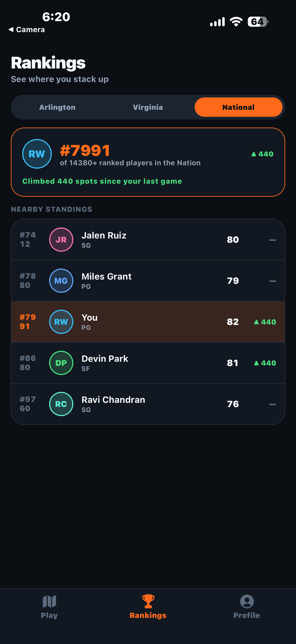This screenshot has width=296, height=644.
Task: Switch to the Virginia rankings tab
Action: coord(148,107)
